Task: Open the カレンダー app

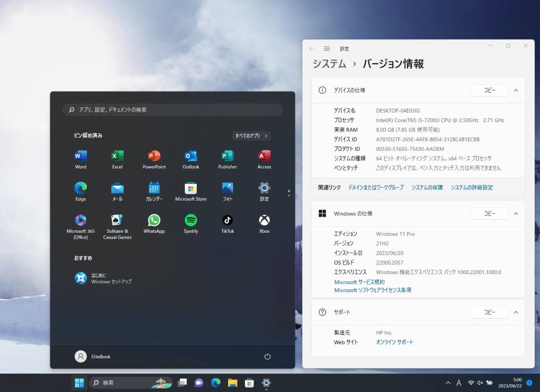Action: 154,192
